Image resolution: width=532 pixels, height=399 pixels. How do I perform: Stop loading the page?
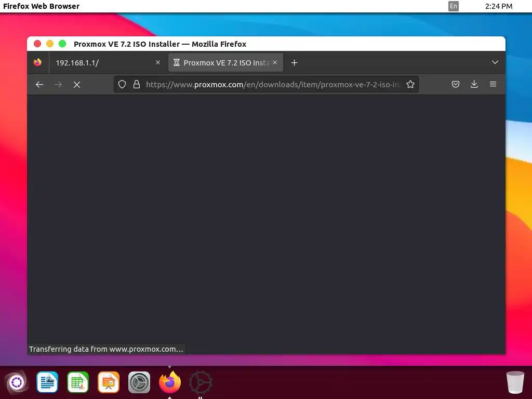pyautogui.click(x=77, y=85)
